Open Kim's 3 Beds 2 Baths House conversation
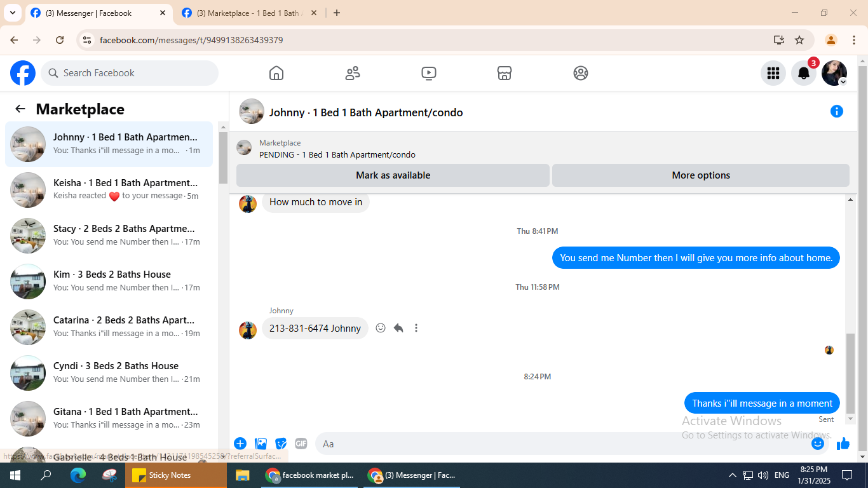The width and height of the screenshot is (868, 488). click(x=109, y=281)
